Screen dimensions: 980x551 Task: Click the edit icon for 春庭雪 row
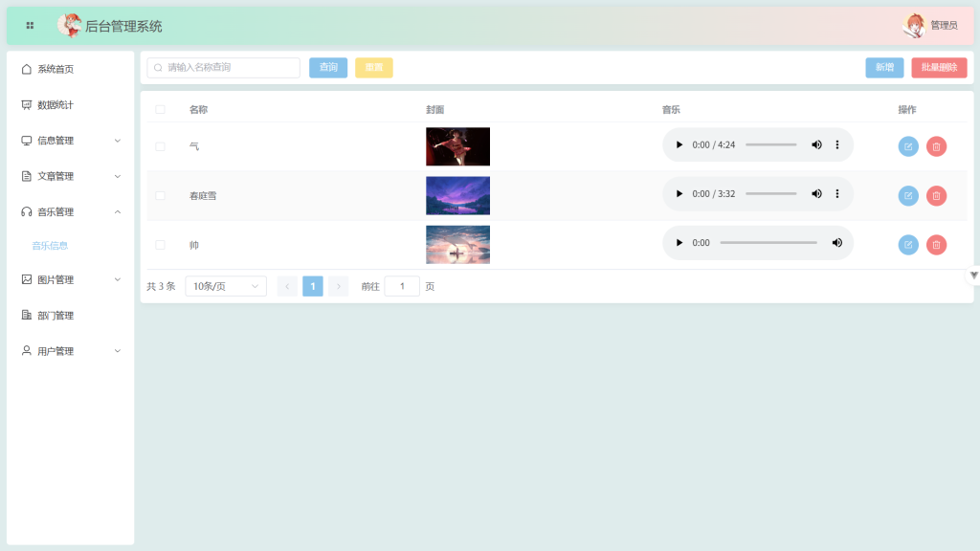pyautogui.click(x=907, y=195)
